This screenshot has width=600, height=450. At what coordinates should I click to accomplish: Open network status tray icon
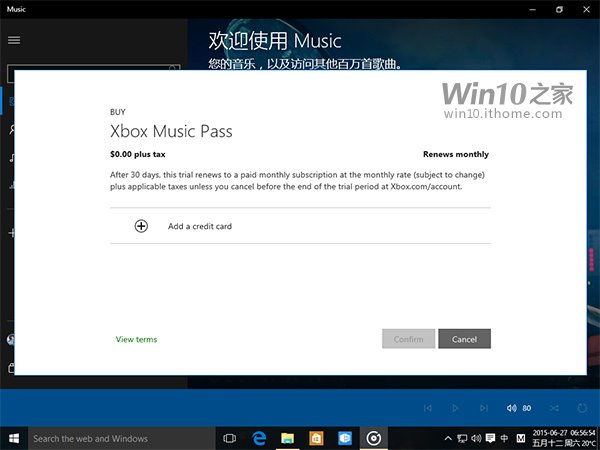(462, 439)
